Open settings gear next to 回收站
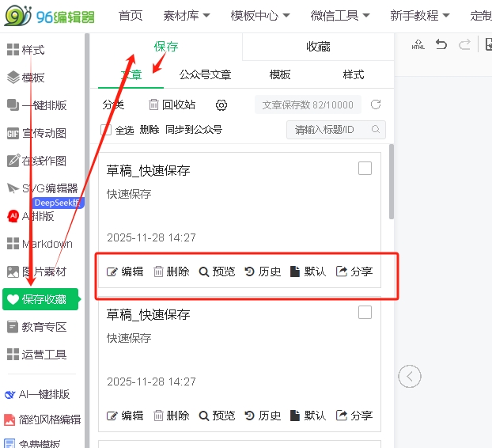 click(221, 105)
